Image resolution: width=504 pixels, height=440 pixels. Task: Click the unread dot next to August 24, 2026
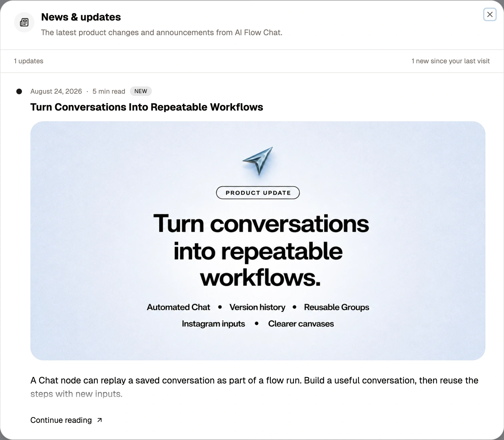(19, 91)
